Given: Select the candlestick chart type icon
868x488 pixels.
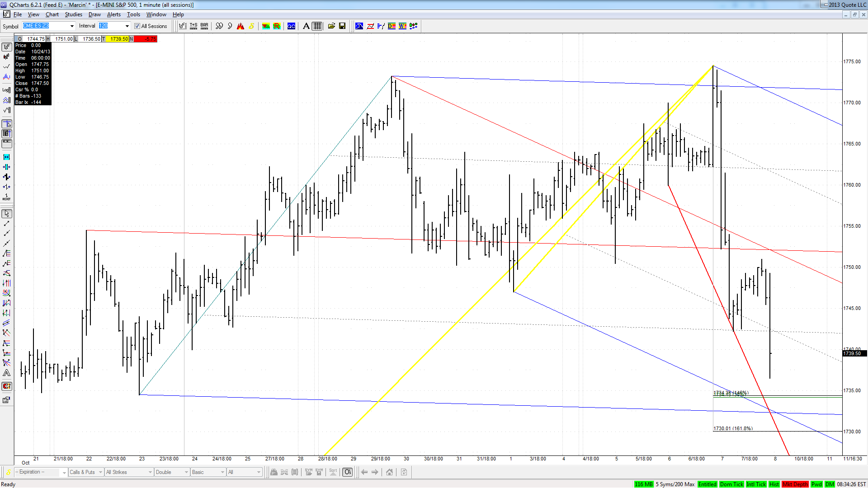Looking at the screenshot, I should coord(7,57).
